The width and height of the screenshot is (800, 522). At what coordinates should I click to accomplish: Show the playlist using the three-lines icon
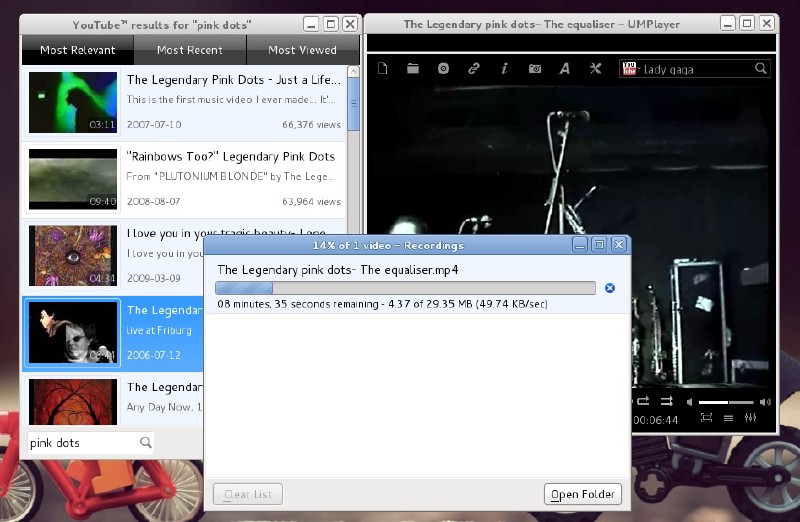coord(729,418)
